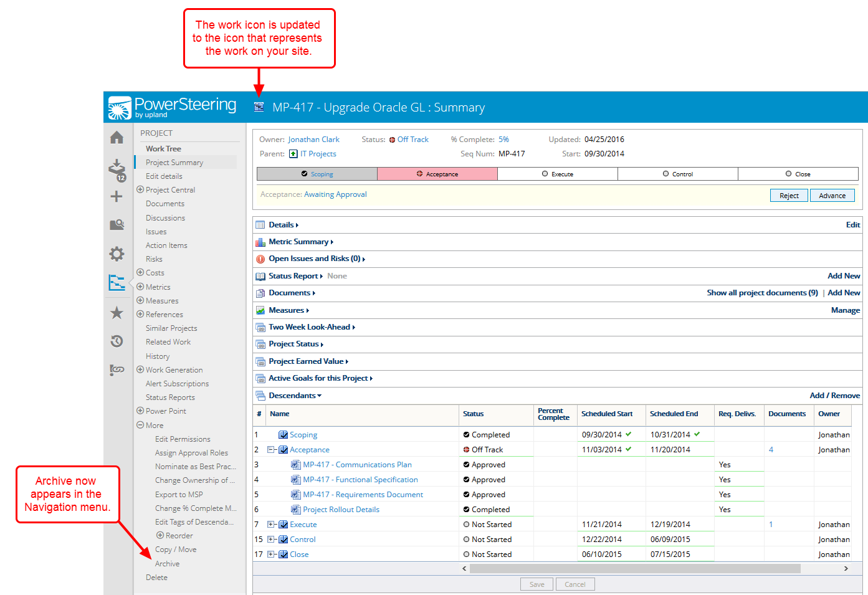The width and height of the screenshot is (868, 595).
Task: Open the search/review icon in sidebar
Action: (x=117, y=225)
